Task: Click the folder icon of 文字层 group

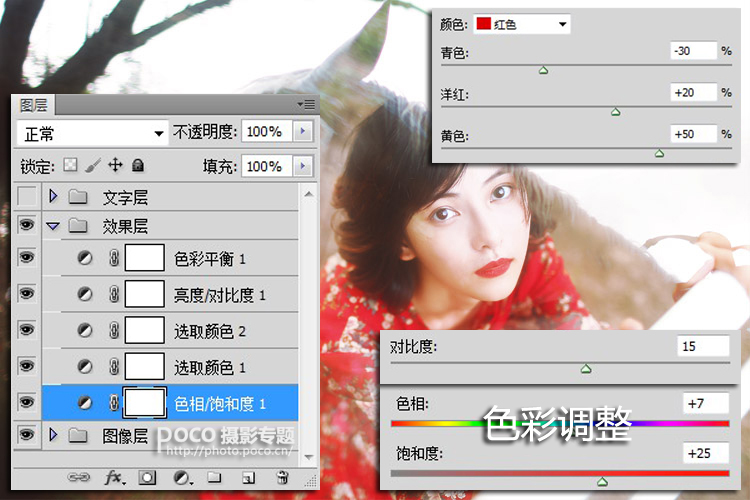Action: coord(77,196)
